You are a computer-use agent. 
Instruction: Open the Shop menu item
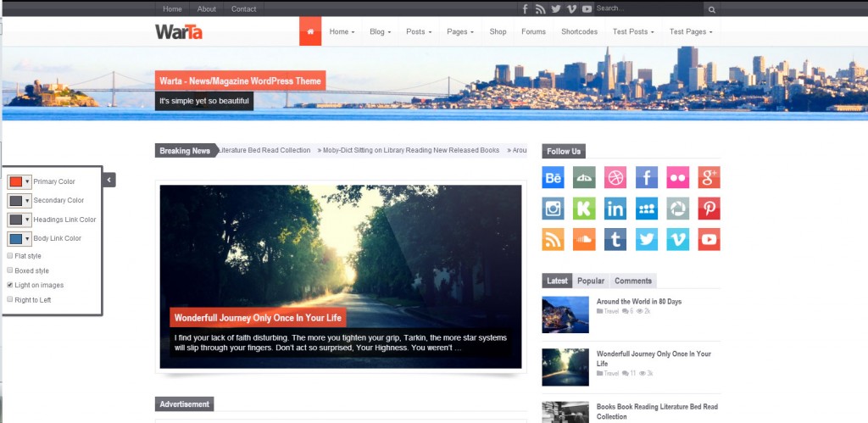[498, 31]
